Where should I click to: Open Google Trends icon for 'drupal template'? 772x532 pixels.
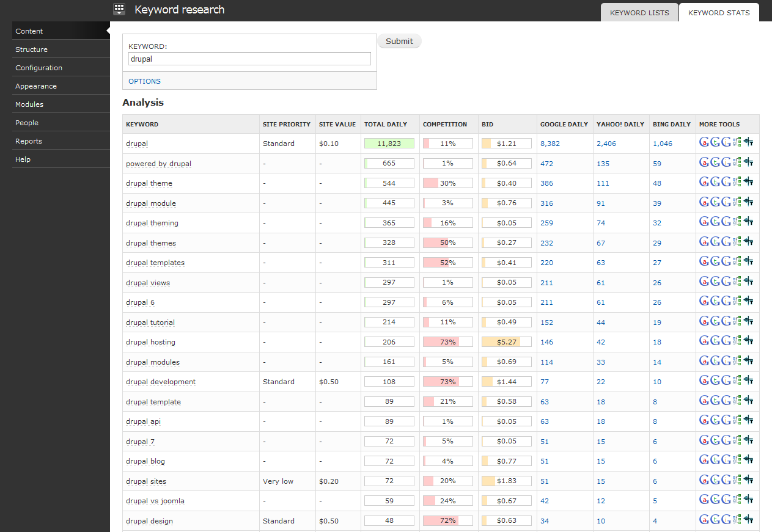715,401
